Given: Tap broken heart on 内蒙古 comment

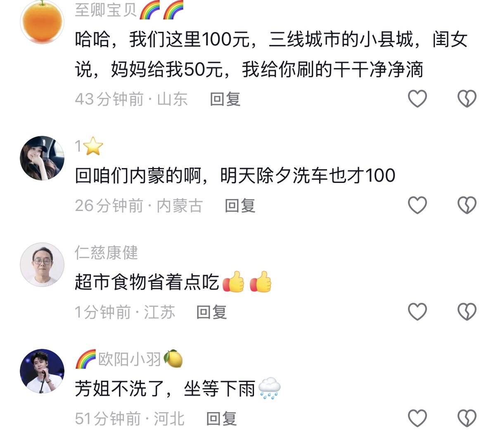Looking at the screenshot, I should (467, 205).
